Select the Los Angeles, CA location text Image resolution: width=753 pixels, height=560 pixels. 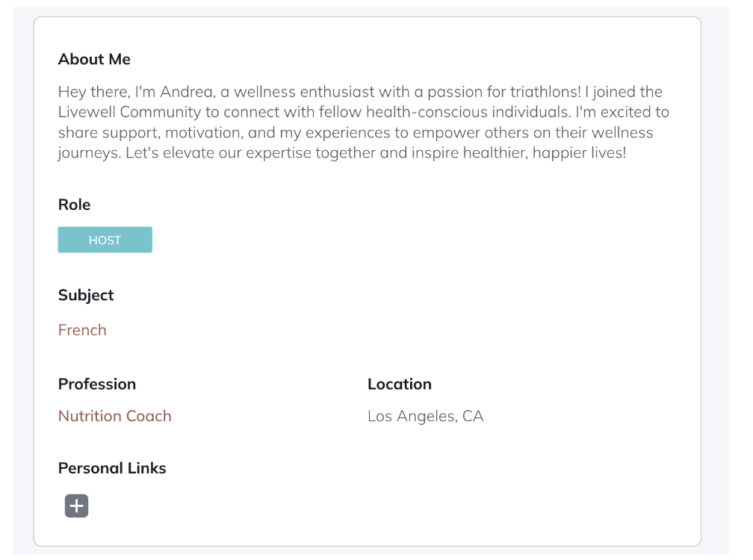425,416
